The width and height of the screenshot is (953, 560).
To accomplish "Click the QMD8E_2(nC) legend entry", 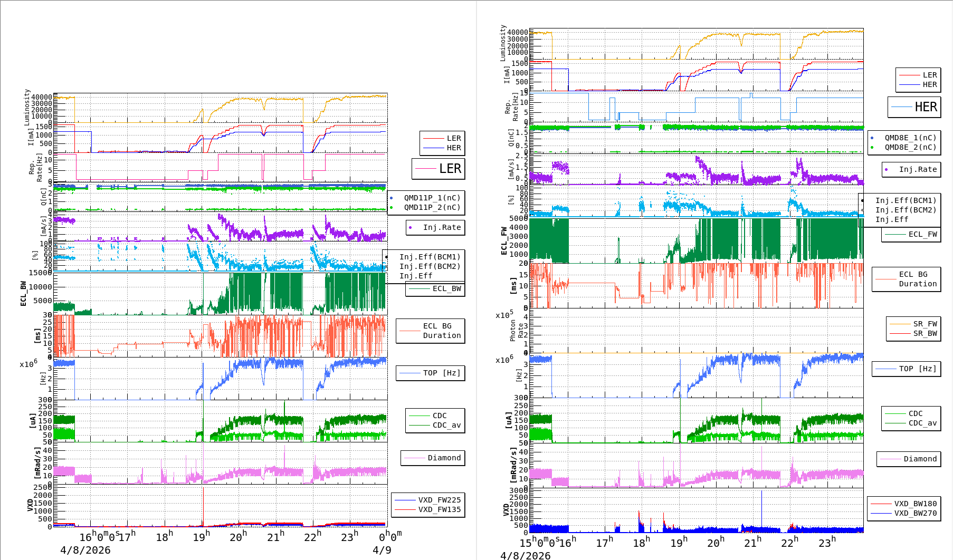I will coord(903,147).
